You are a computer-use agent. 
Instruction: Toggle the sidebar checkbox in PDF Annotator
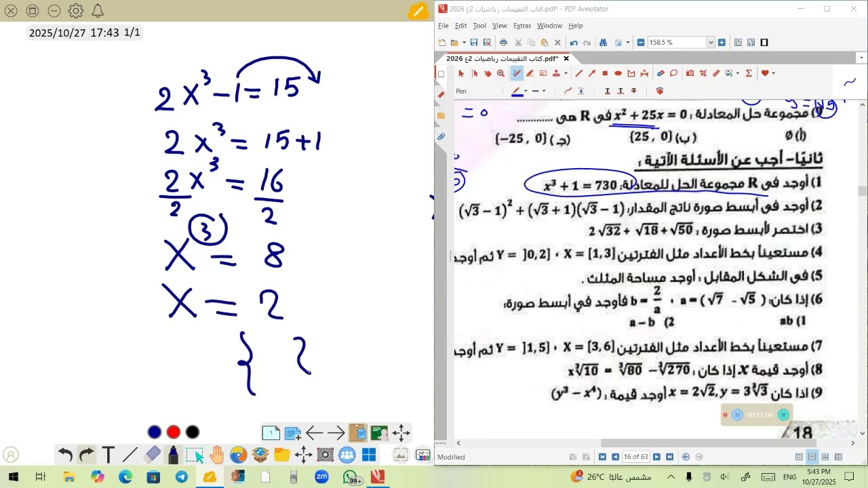(x=441, y=74)
